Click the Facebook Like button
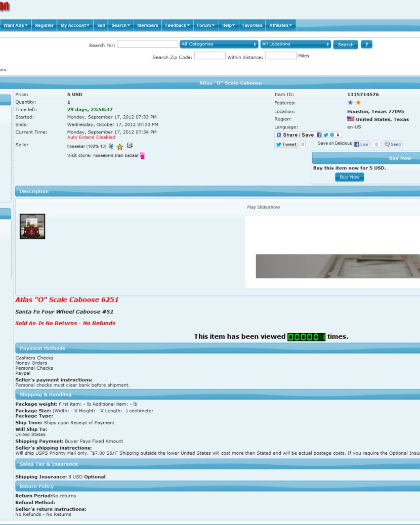Viewport: 420px width, 525px height. tap(361, 144)
